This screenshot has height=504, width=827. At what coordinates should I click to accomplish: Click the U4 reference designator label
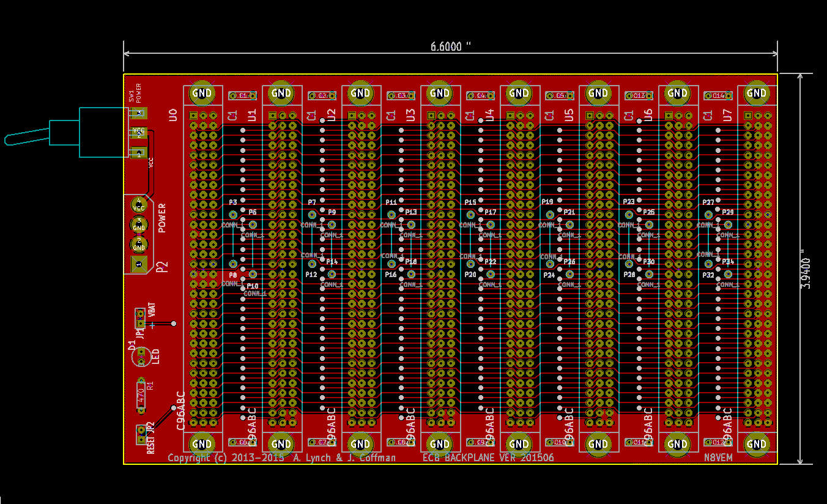489,114
